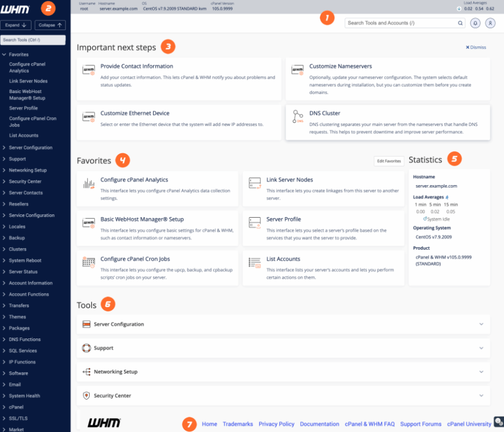Open Server Profile from sidebar favorites
This screenshot has width=504, height=432.
[24, 108]
